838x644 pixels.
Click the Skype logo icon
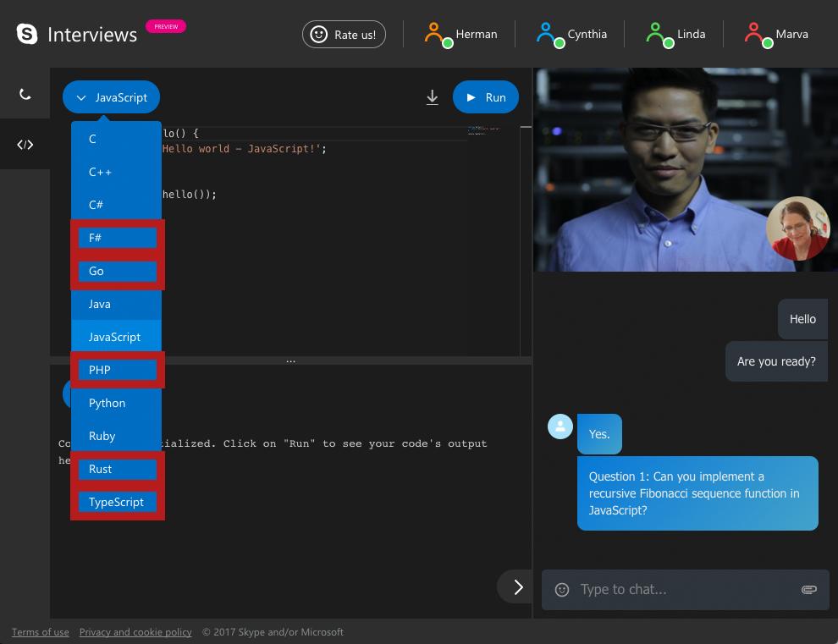coord(27,34)
